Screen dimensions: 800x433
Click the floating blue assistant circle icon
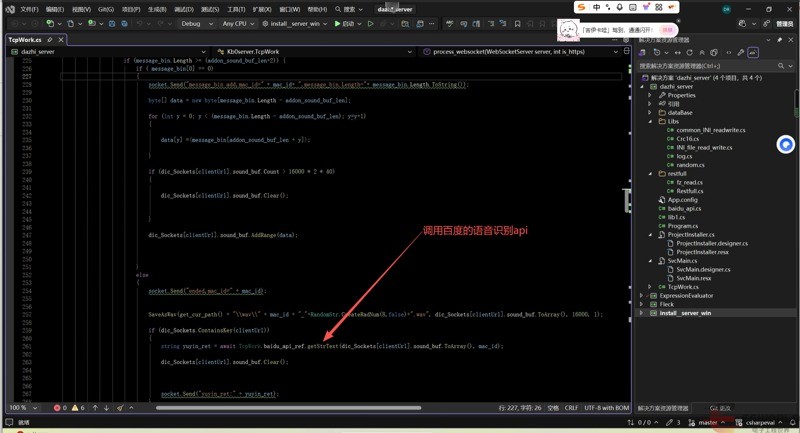click(786, 145)
